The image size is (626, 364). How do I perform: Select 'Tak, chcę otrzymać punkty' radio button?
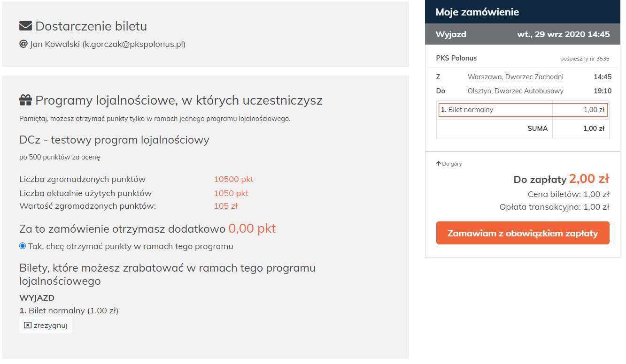[23, 246]
